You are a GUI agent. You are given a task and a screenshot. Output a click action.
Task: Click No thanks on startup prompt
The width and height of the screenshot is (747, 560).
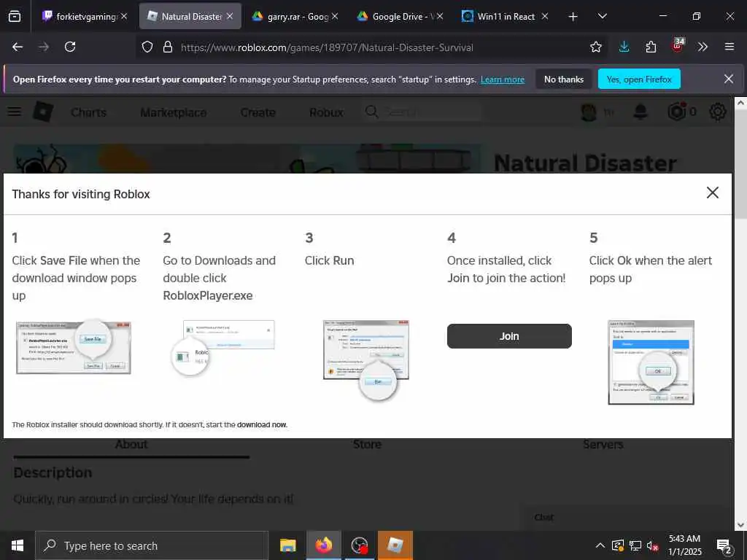tap(564, 79)
